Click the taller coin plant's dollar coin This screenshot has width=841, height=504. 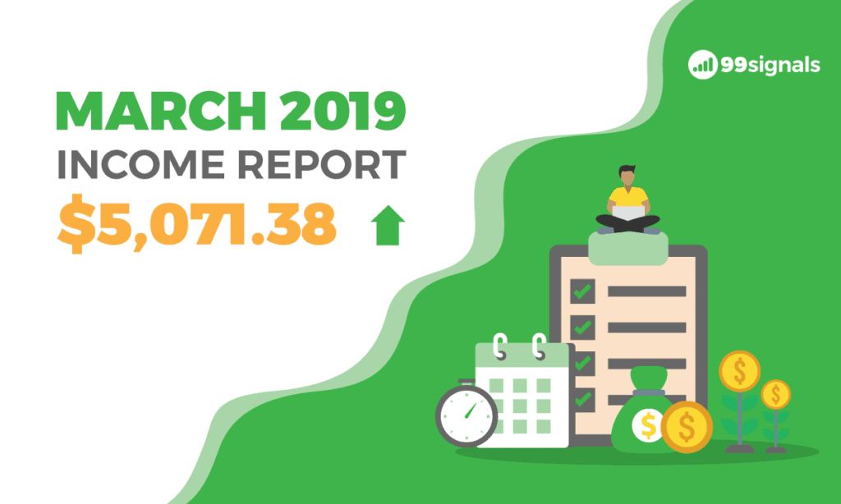coord(740,371)
